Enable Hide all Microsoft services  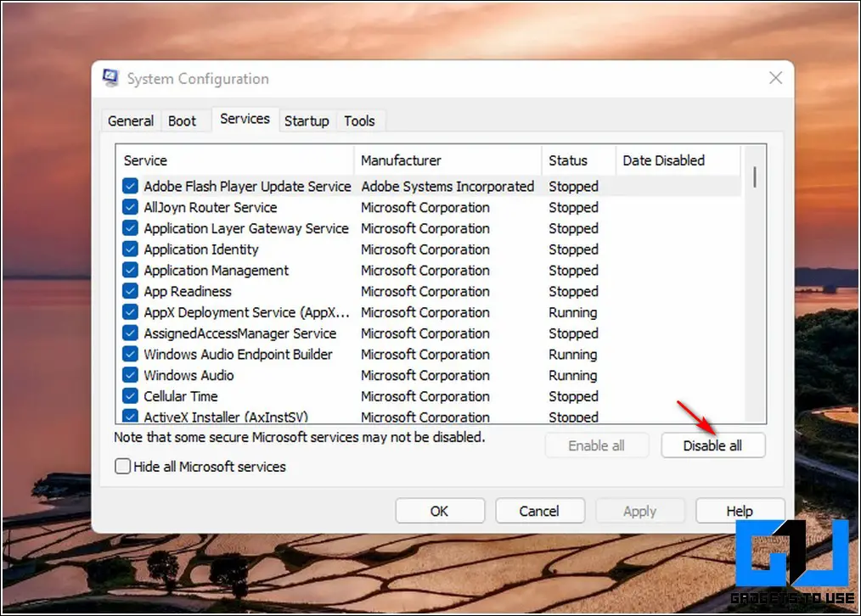click(x=123, y=467)
